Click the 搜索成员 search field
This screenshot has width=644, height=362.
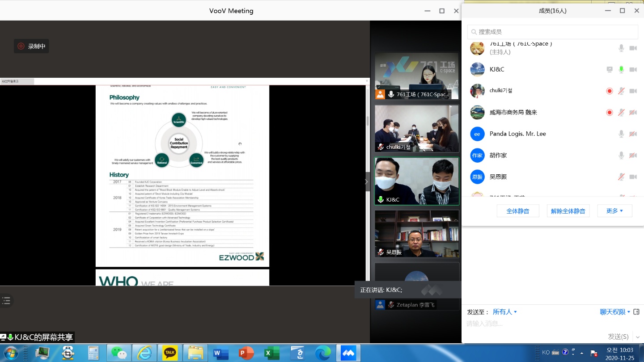(553, 32)
